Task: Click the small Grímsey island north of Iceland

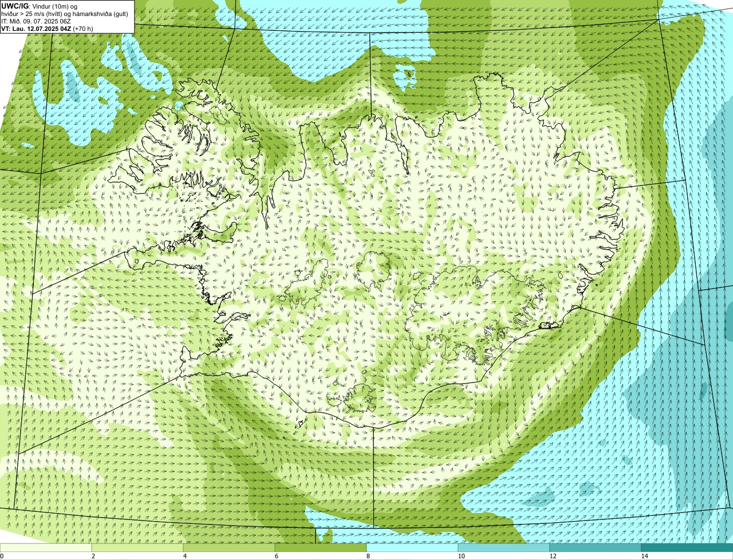Action: 410,73
